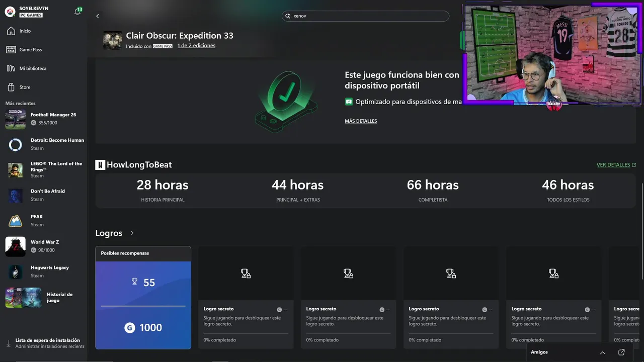Click the LEGO Lord of the Rings icon
Image resolution: width=644 pixels, height=362 pixels.
15,170
